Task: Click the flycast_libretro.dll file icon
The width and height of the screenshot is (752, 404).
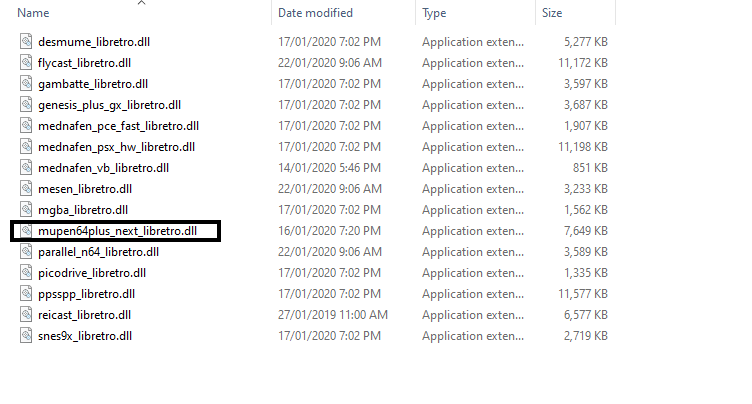Action: pos(26,62)
